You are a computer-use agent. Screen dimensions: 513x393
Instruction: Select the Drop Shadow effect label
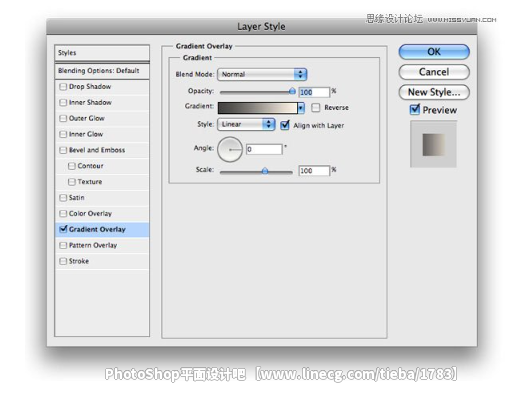pos(90,87)
